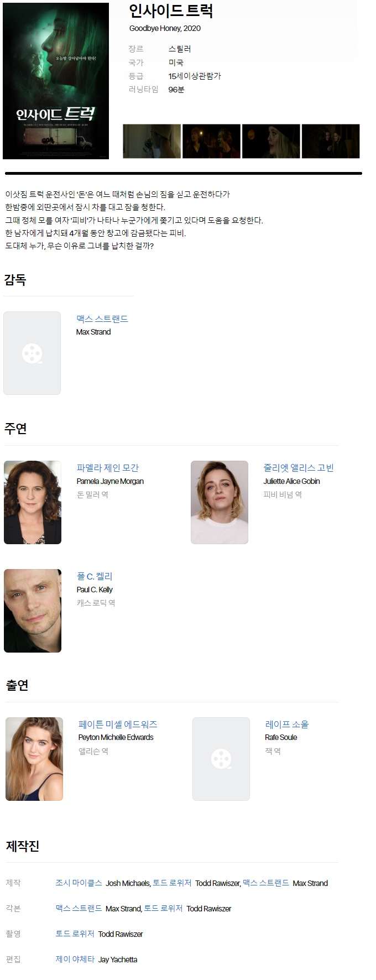View the third still with blonde woman
The image size is (376, 980).
(271, 141)
